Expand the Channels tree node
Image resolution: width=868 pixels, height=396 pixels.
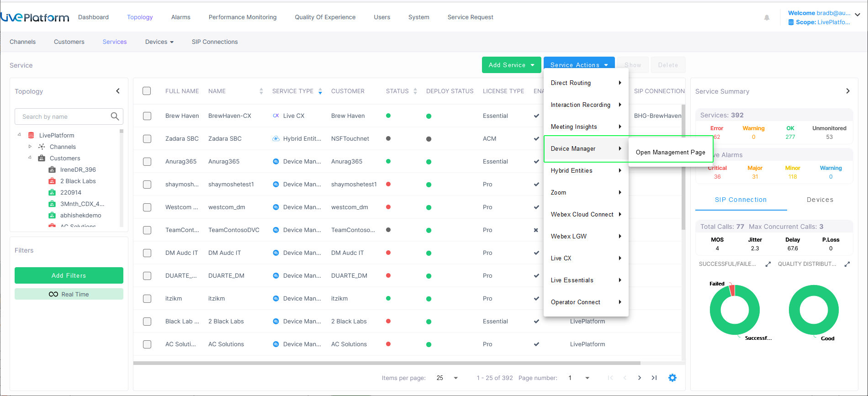30,147
